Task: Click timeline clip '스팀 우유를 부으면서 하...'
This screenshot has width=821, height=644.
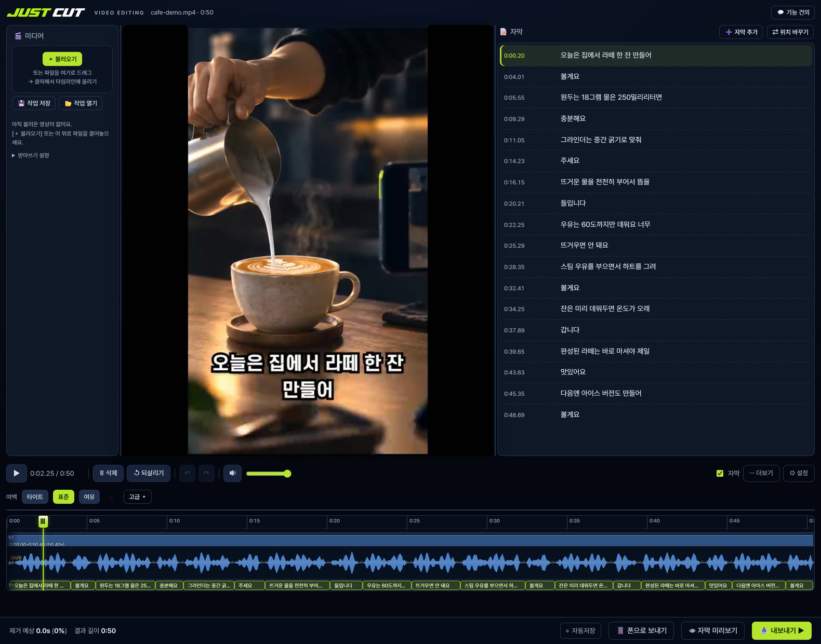Action: (492, 585)
